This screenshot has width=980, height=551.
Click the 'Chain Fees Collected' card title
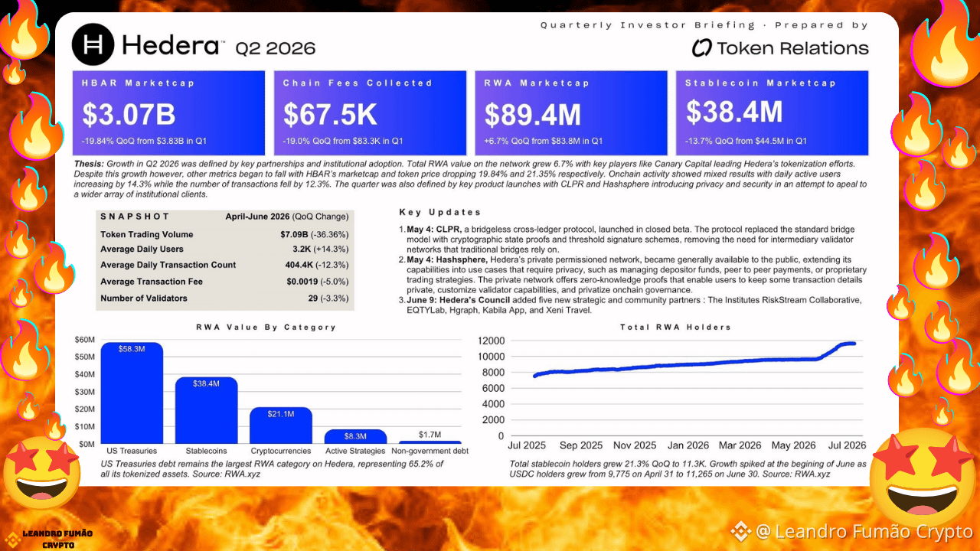pyautogui.click(x=358, y=83)
